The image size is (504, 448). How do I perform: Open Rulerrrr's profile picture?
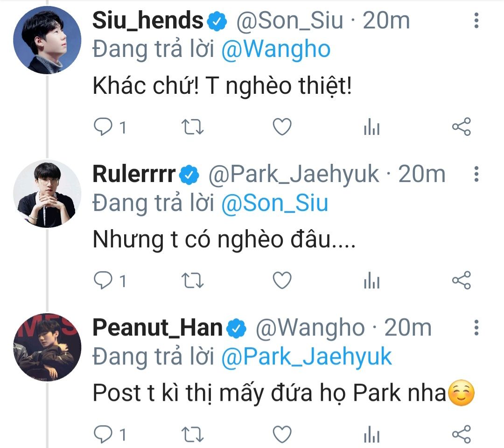(47, 193)
